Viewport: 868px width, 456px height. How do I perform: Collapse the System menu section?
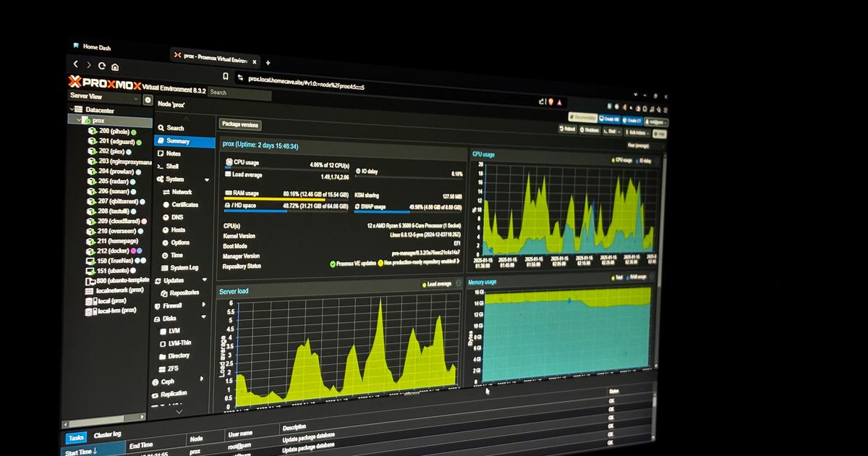click(207, 180)
